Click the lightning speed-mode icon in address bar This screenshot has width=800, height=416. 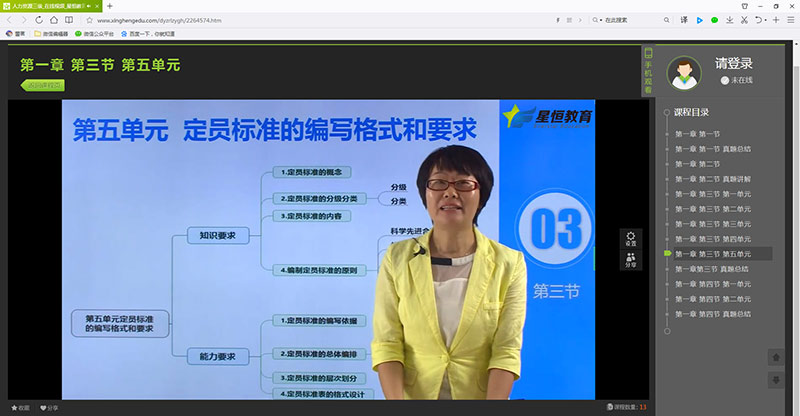pos(558,20)
